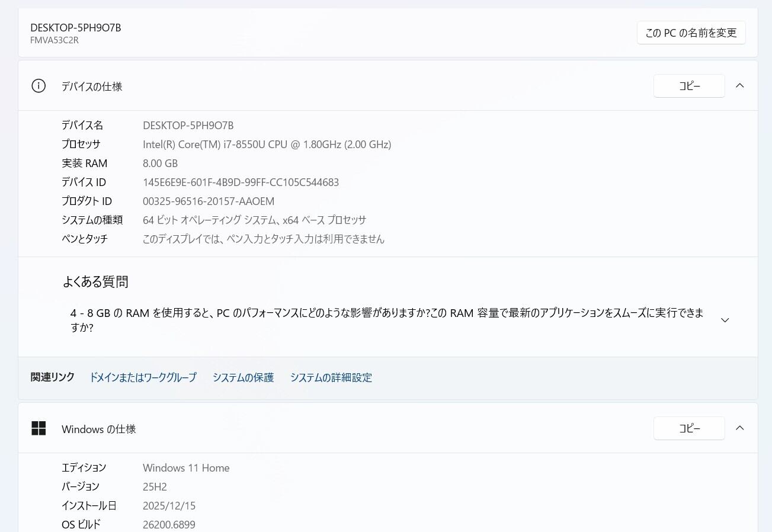The width and height of the screenshot is (772, 532).
Task: Click the info icon beside デバイスの仕様
Action: click(39, 86)
